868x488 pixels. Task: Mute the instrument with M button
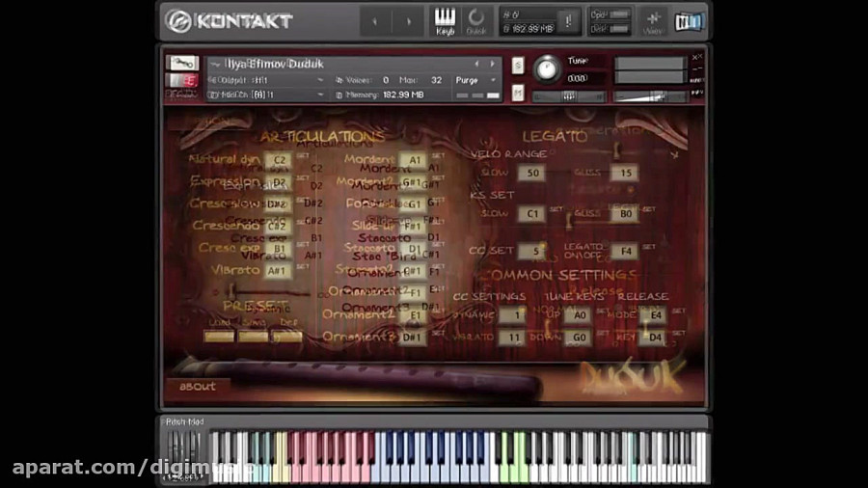coord(518,93)
